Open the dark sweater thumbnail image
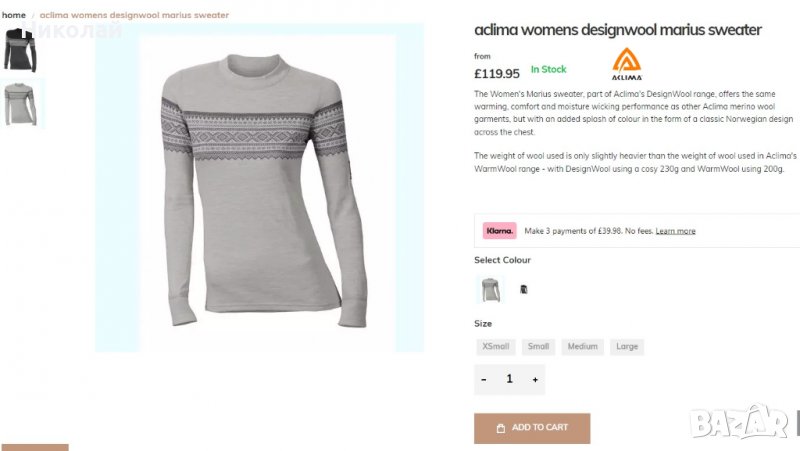The height and width of the screenshot is (451, 800). [18, 49]
